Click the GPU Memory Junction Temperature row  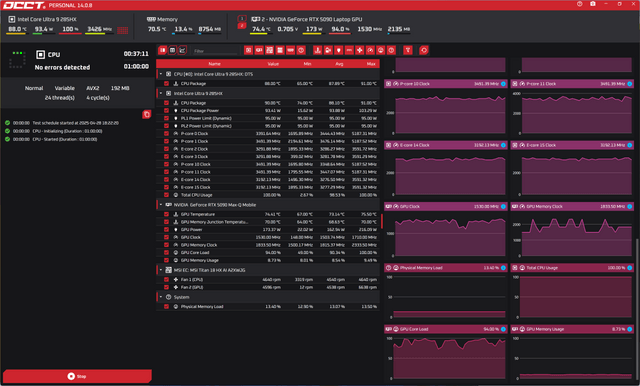point(268,222)
